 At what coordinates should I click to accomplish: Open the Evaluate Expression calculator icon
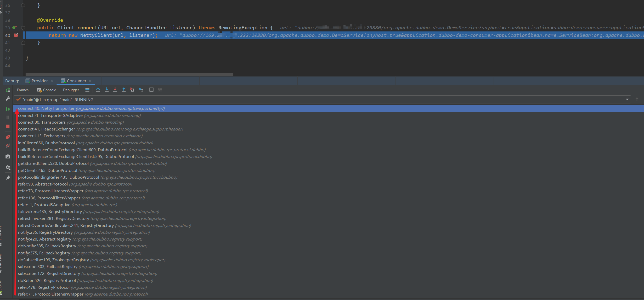point(151,90)
